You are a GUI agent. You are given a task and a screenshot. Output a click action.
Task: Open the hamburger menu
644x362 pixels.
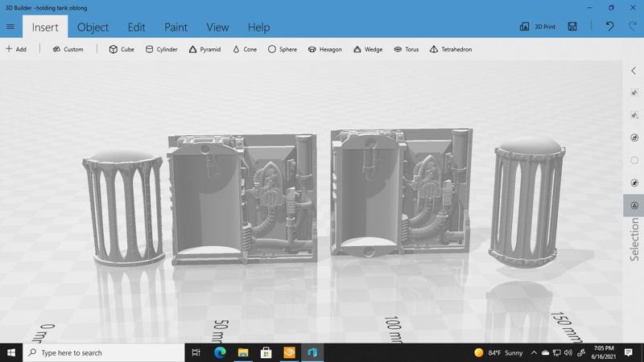tap(10, 27)
